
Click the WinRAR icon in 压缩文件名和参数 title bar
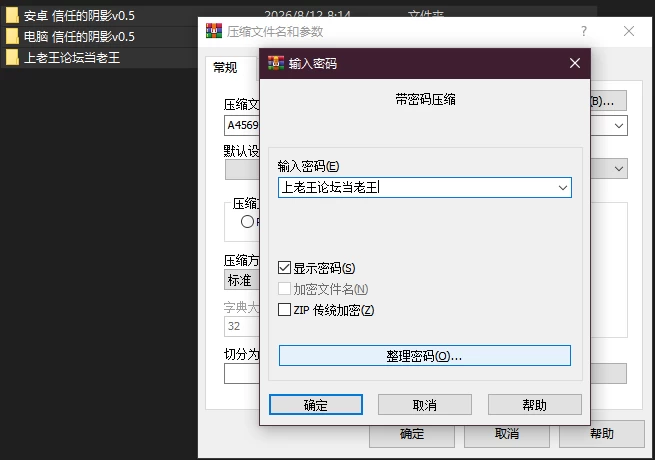pyautogui.click(x=214, y=31)
